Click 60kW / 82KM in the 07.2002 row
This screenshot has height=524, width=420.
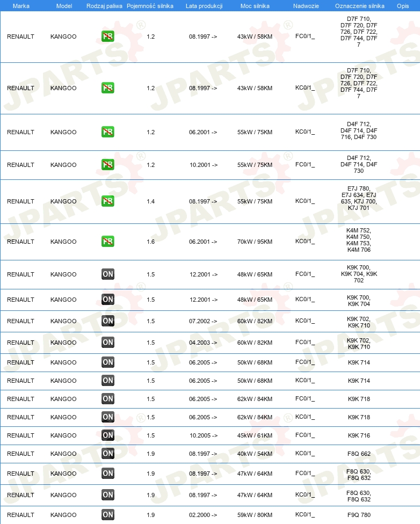click(x=255, y=321)
